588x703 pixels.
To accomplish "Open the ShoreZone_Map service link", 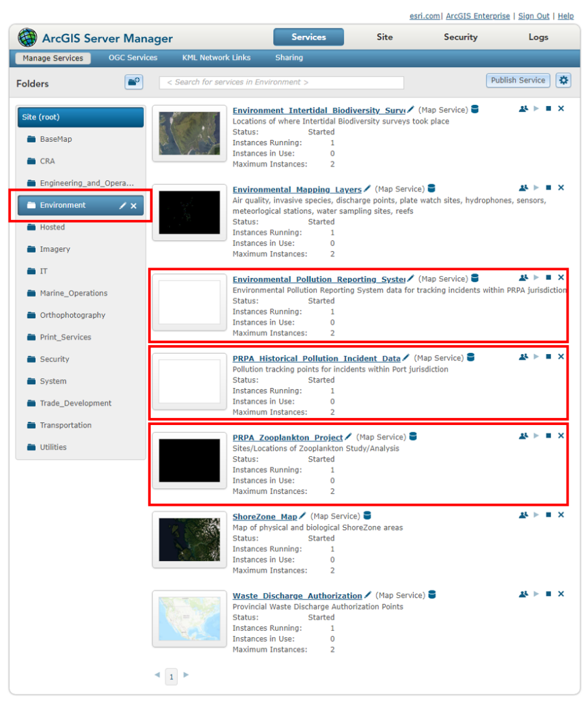I will pyautogui.click(x=265, y=517).
